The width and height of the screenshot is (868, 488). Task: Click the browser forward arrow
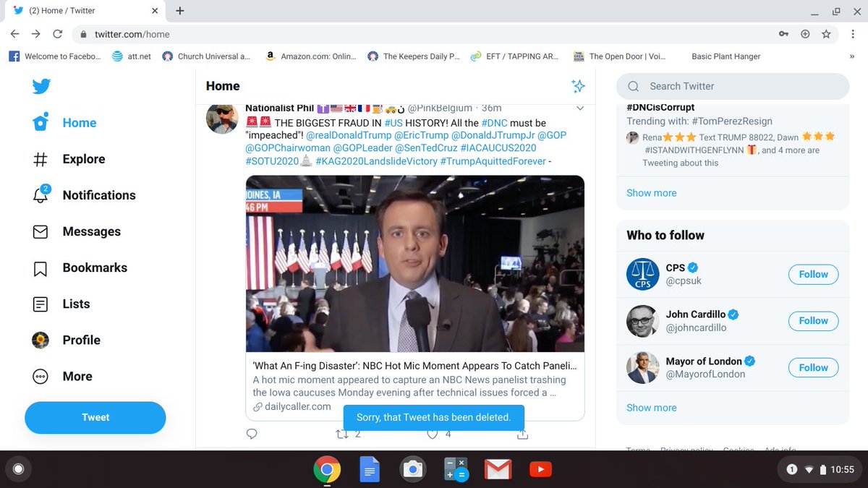click(x=36, y=34)
